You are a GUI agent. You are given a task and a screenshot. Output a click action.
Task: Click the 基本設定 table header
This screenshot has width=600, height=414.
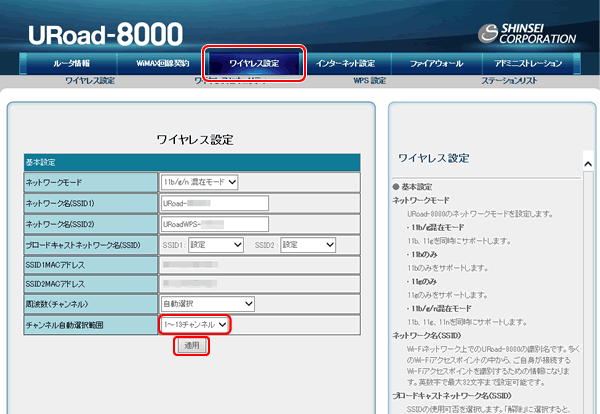click(192, 163)
